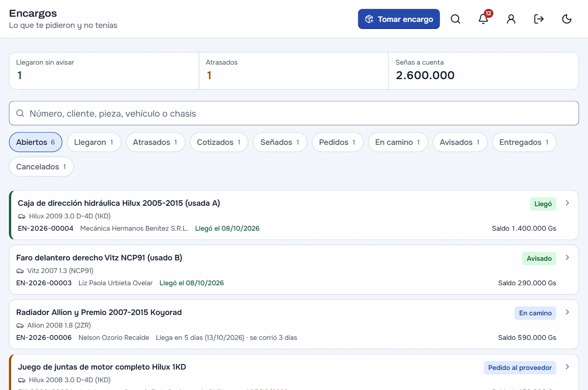Viewport: 588px width, 390px height.
Task: Click the Avisado status badge
Action: click(x=539, y=259)
